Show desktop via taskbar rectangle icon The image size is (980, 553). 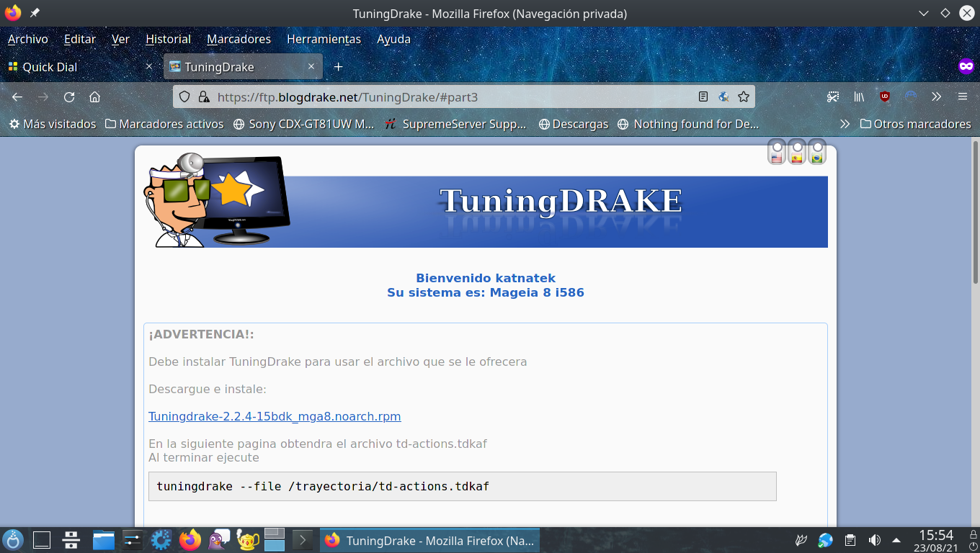pyautogui.click(x=42, y=539)
